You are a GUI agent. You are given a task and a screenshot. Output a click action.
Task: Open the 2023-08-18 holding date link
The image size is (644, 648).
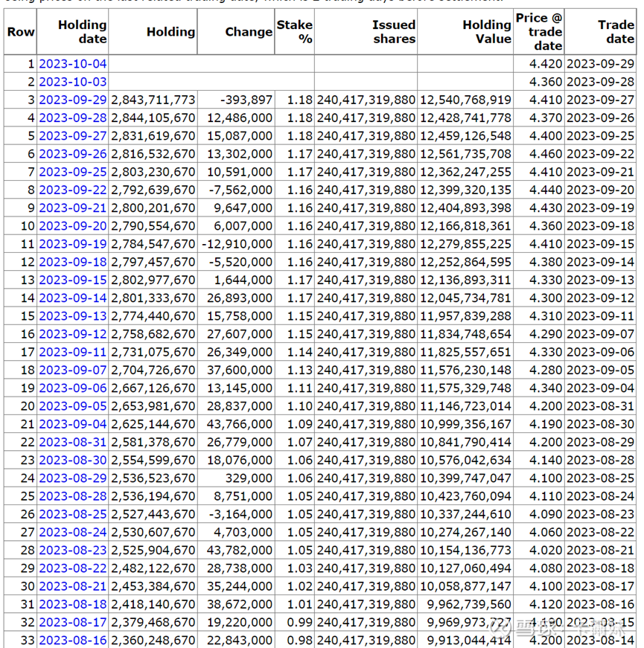click(x=73, y=604)
